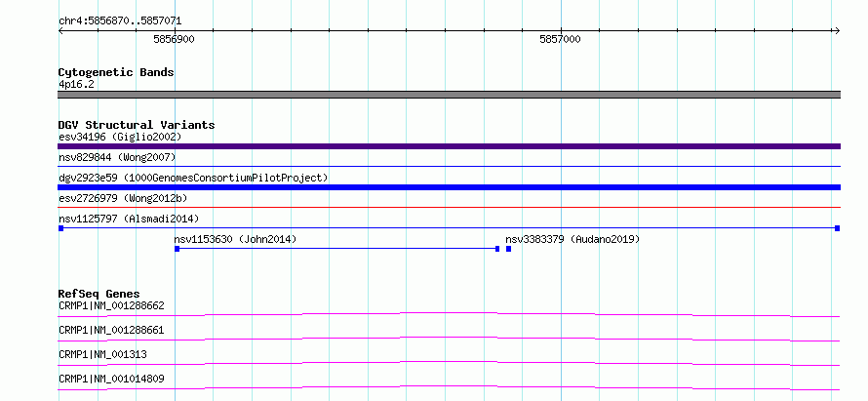Open the nsv1153630 (John2014) variant feature
Image resolution: width=868 pixels, height=401 pixels.
pyautogui.click(x=337, y=249)
